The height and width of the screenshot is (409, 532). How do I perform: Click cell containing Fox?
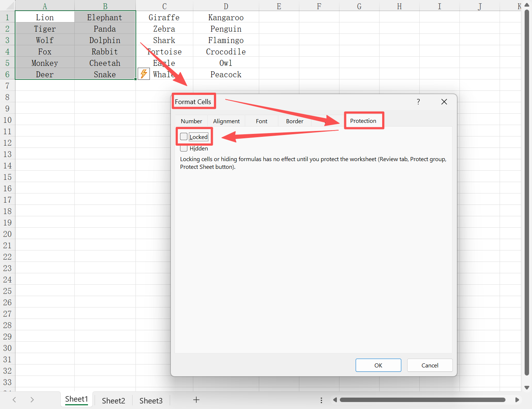(x=45, y=51)
